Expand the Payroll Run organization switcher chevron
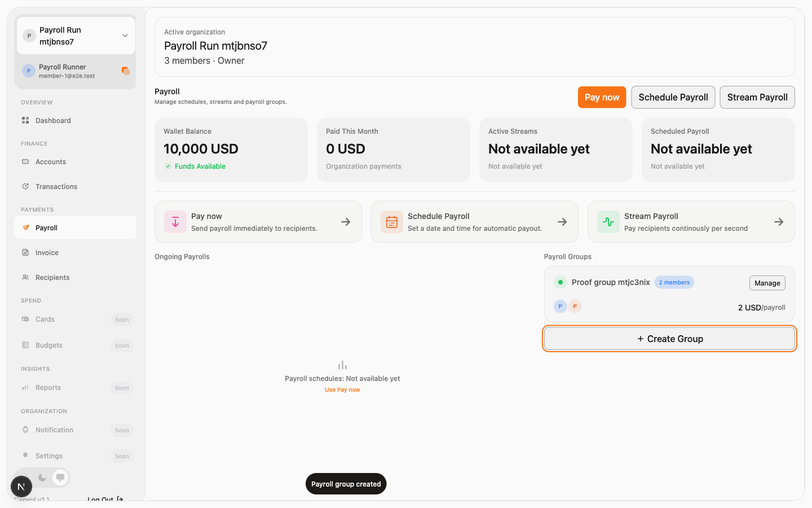The height and width of the screenshot is (508, 812). (x=125, y=36)
